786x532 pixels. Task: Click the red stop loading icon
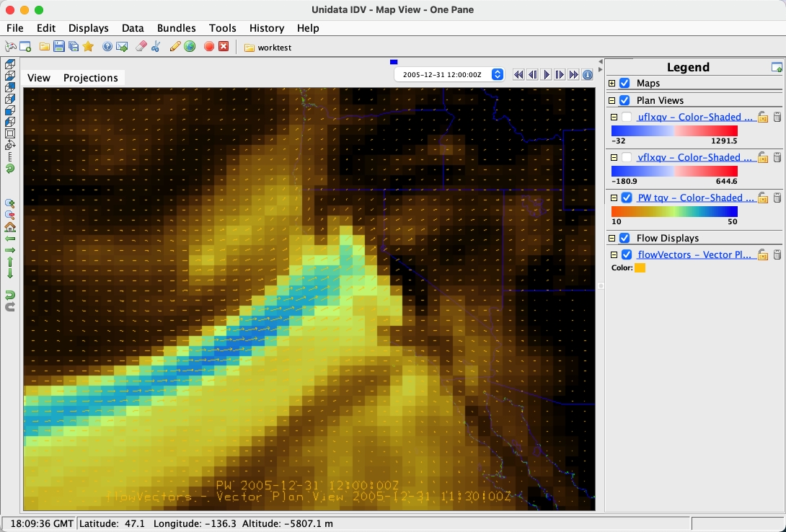pyautogui.click(x=209, y=47)
